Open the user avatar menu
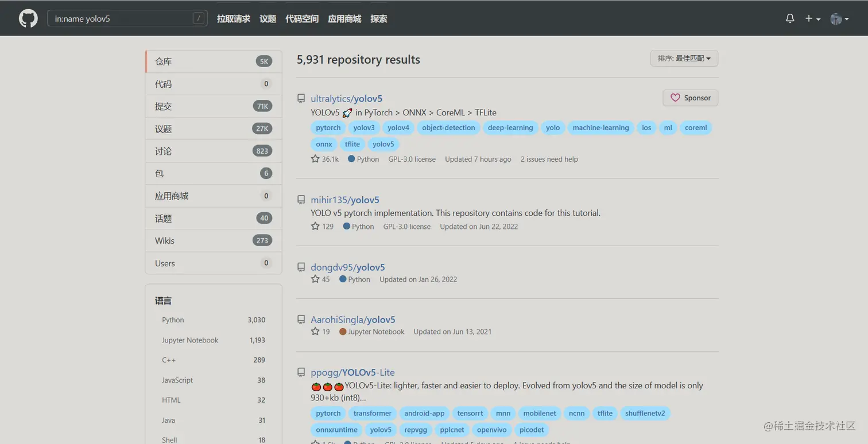This screenshot has width=868, height=444. 839,19
